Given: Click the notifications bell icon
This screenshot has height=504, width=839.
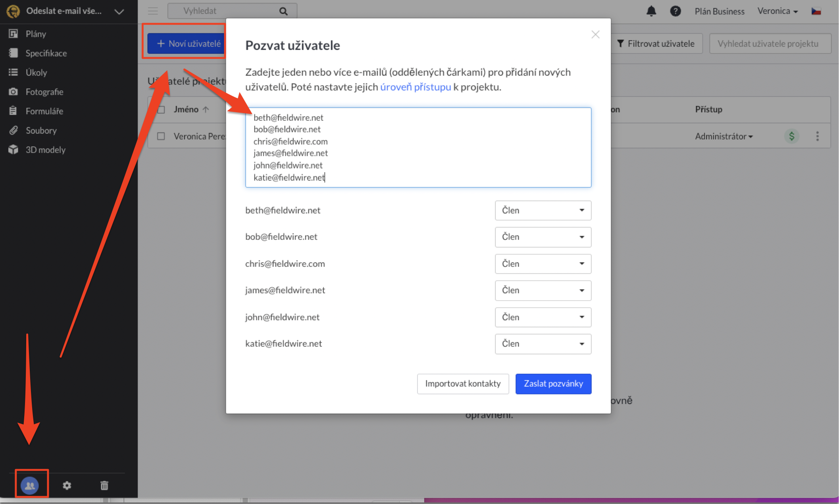Looking at the screenshot, I should point(651,11).
